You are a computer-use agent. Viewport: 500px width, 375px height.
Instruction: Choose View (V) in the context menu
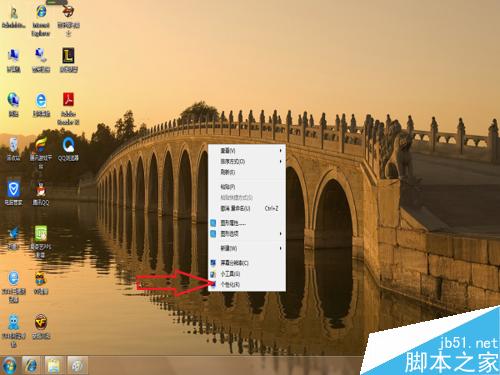(247, 151)
